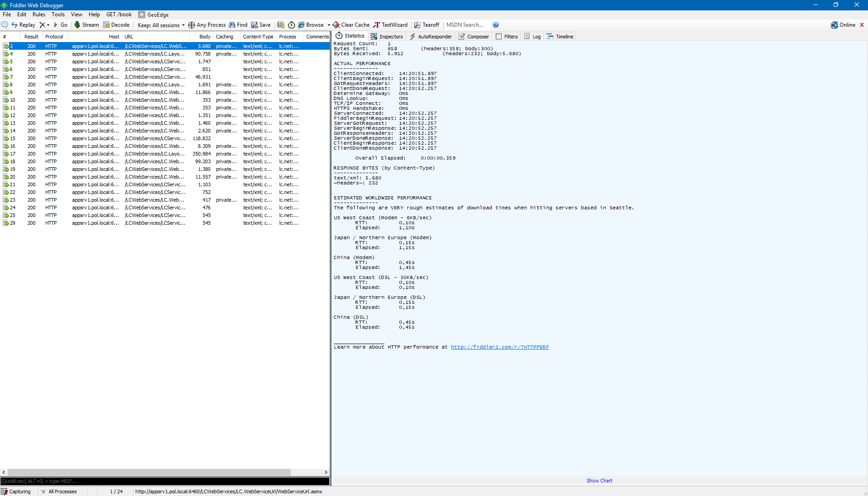Image resolution: width=868 pixels, height=496 pixels.
Task: Replay the selected session
Action: click(x=23, y=25)
